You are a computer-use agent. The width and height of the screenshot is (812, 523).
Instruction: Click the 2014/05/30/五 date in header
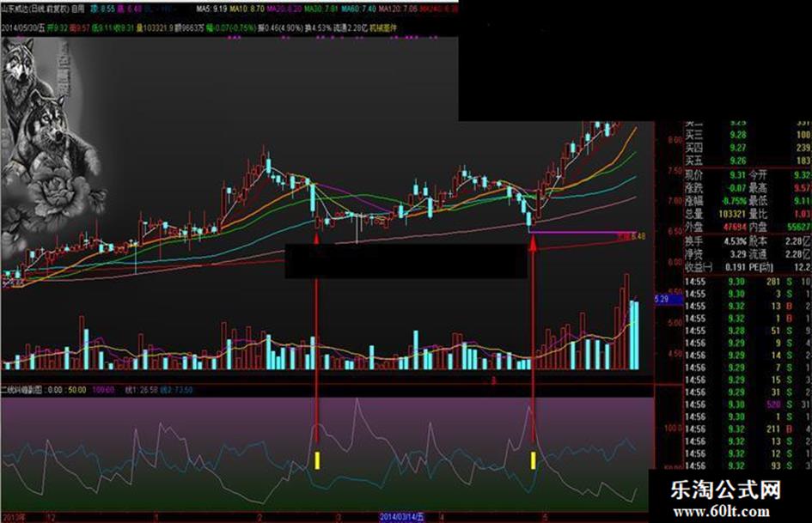(23, 27)
